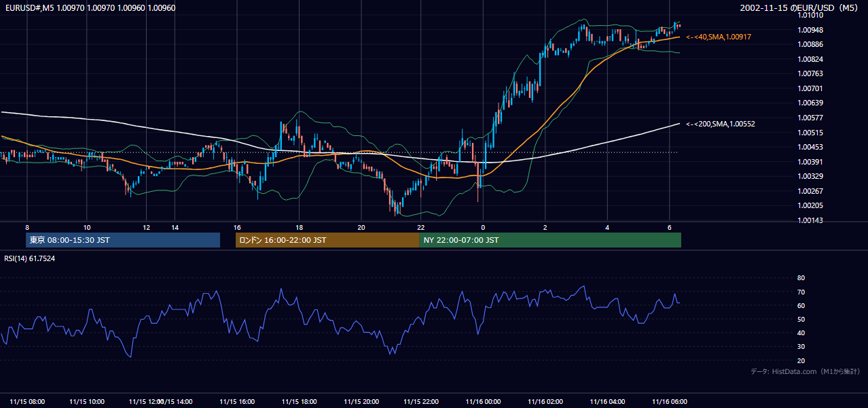Screen dimensions: 868x408
Task: Click the bottom label 11/16 04:00
Action: click(x=607, y=401)
